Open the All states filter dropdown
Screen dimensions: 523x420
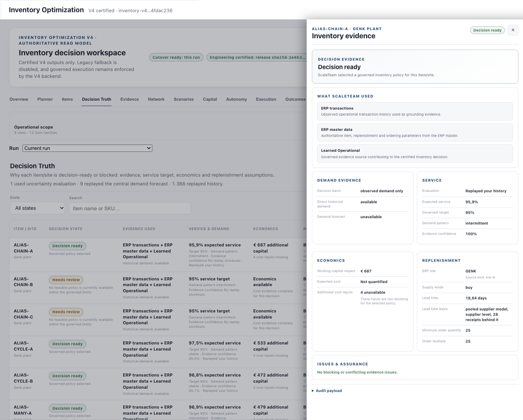[38, 208]
